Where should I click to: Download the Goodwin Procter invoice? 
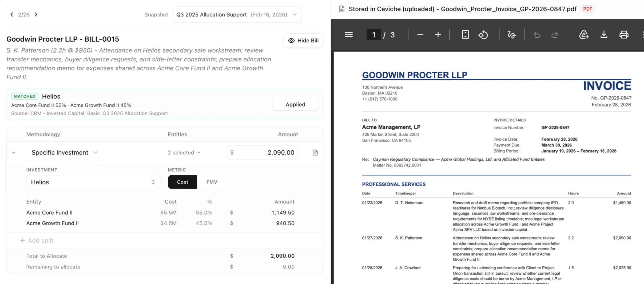604,35
